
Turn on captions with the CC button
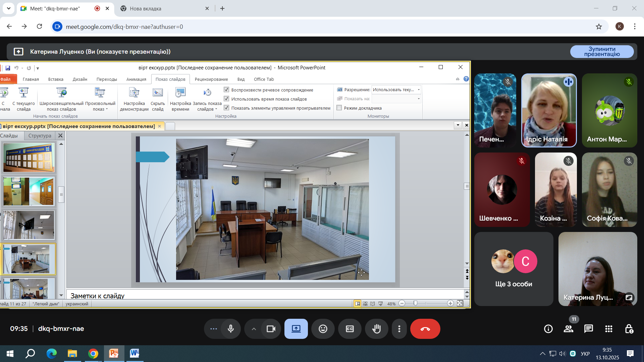coord(350,329)
